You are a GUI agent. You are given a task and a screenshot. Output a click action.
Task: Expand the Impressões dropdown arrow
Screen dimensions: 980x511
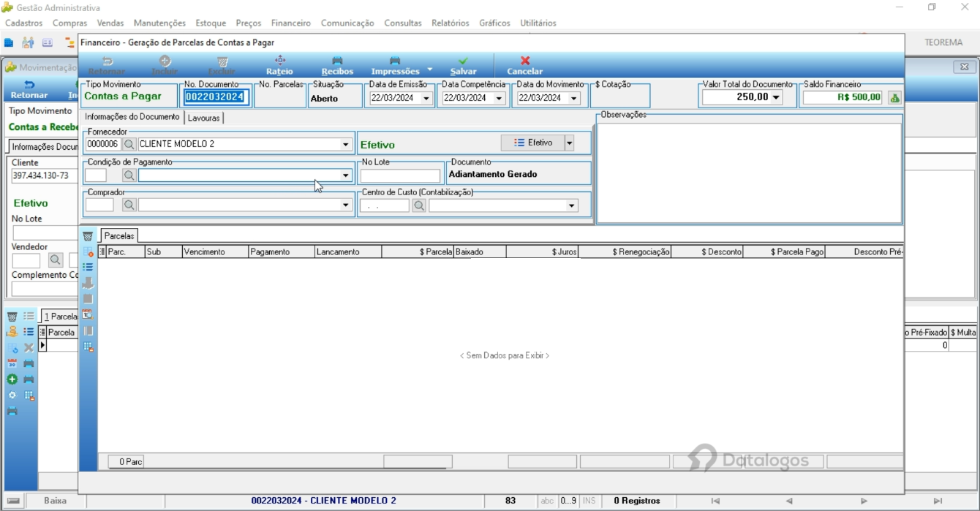[429, 69]
